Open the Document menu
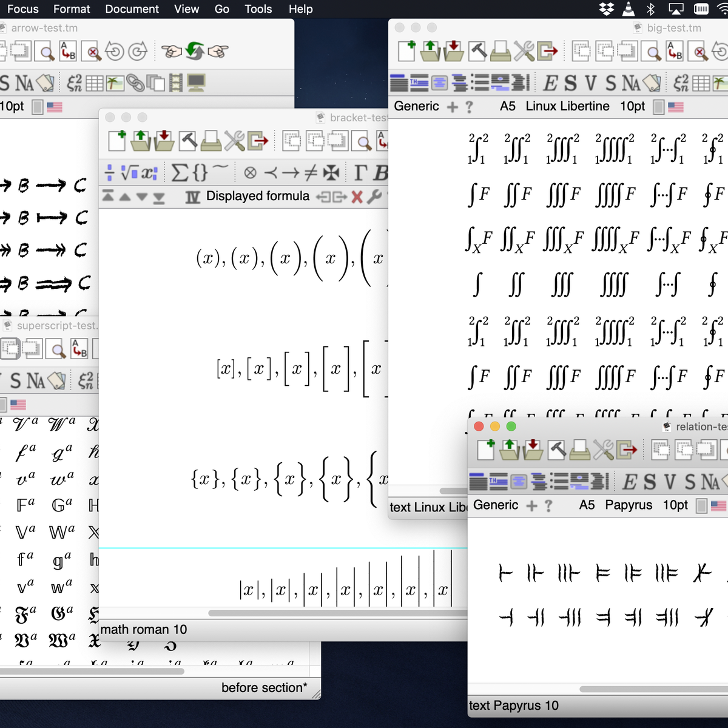Viewport: 728px width, 728px height. 132,9
